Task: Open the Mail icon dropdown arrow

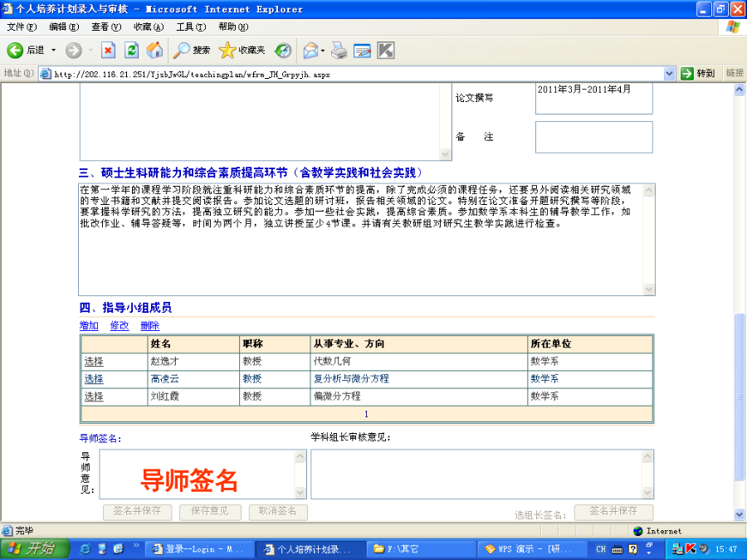Action: point(323,51)
